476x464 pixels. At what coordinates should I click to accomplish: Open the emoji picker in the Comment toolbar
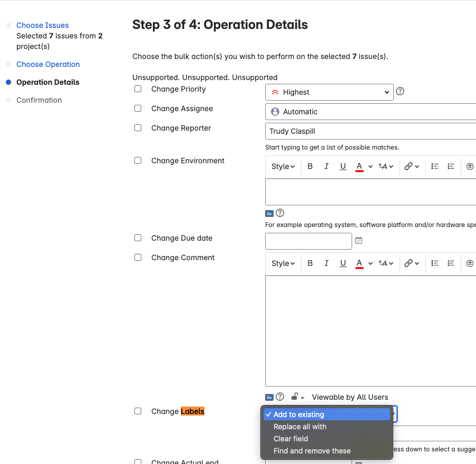pyautogui.click(x=470, y=263)
